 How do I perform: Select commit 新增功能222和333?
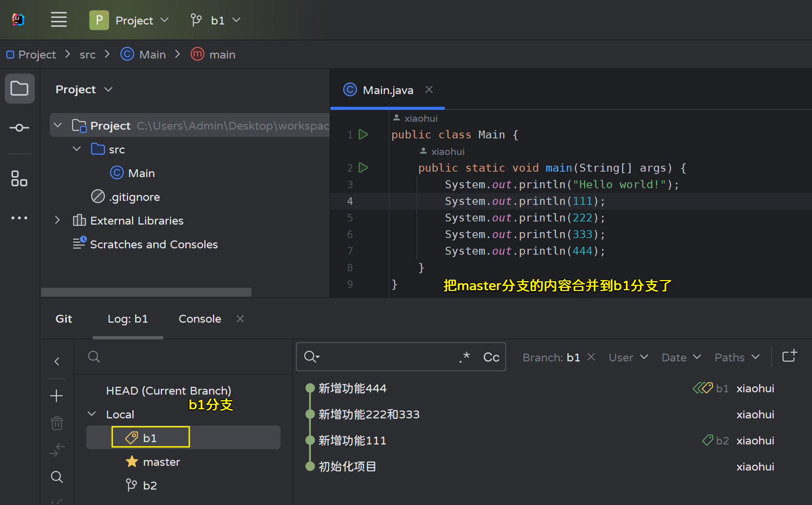click(369, 414)
